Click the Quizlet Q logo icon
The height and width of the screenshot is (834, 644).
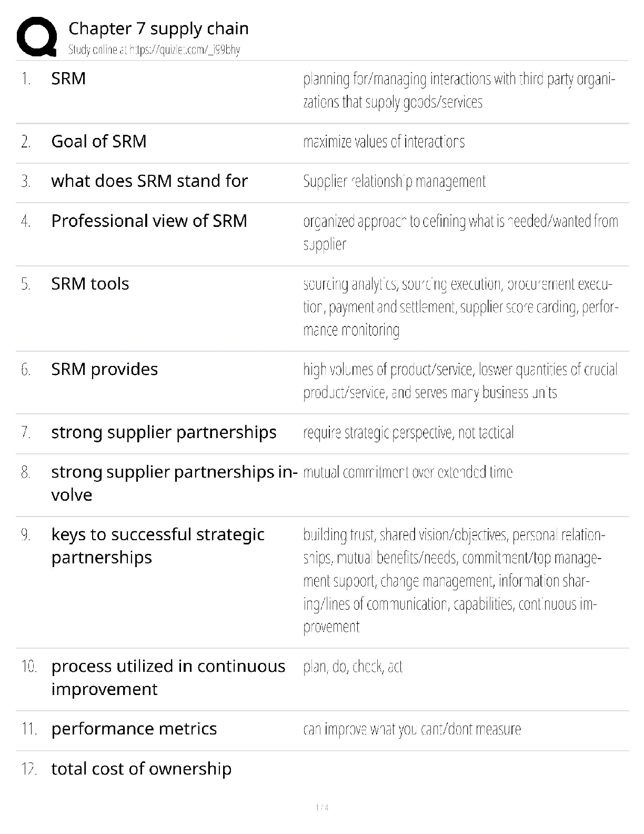[36, 36]
